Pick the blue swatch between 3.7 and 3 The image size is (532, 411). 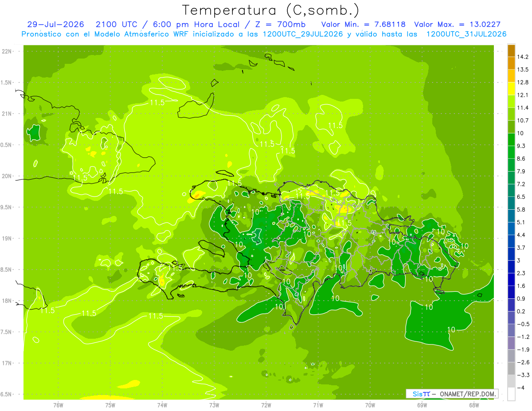511,254
